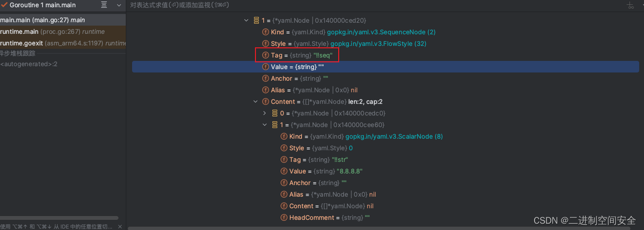Click the <autogenerated>:2 async frame

(29, 64)
